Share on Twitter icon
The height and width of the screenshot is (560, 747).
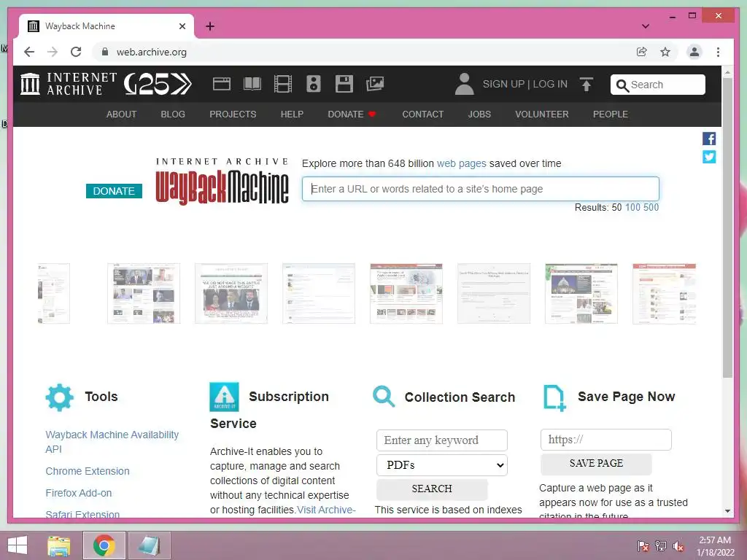coord(709,157)
